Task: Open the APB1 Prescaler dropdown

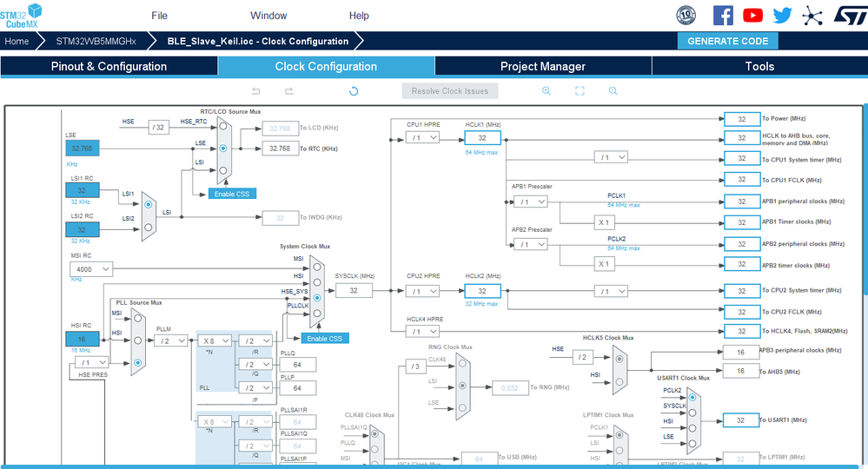Action: pyautogui.click(x=531, y=201)
